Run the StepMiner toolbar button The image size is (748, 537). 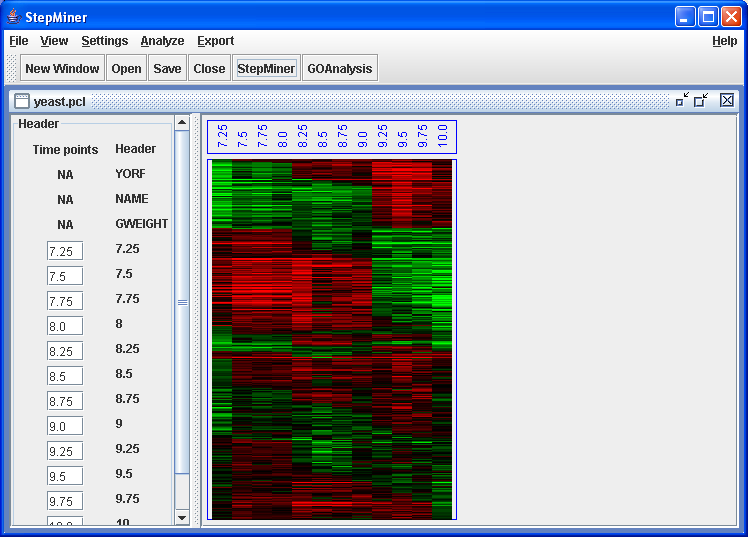266,68
